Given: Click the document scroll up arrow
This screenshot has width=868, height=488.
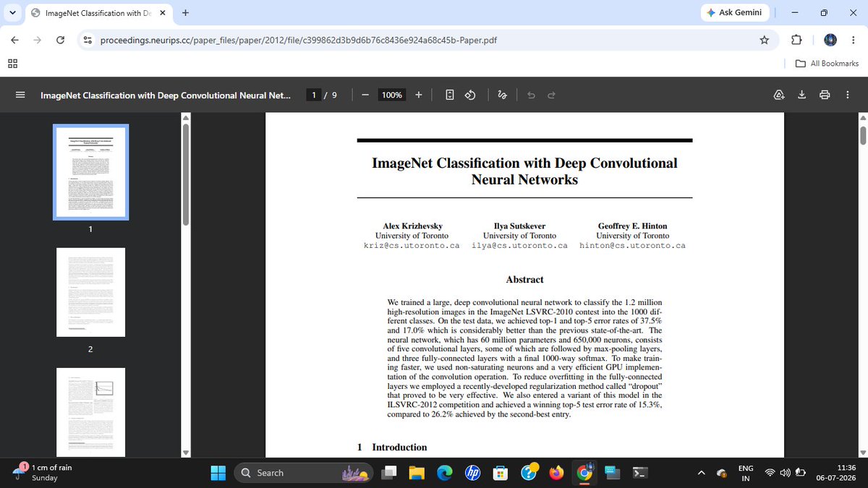Looking at the screenshot, I should click(x=862, y=116).
